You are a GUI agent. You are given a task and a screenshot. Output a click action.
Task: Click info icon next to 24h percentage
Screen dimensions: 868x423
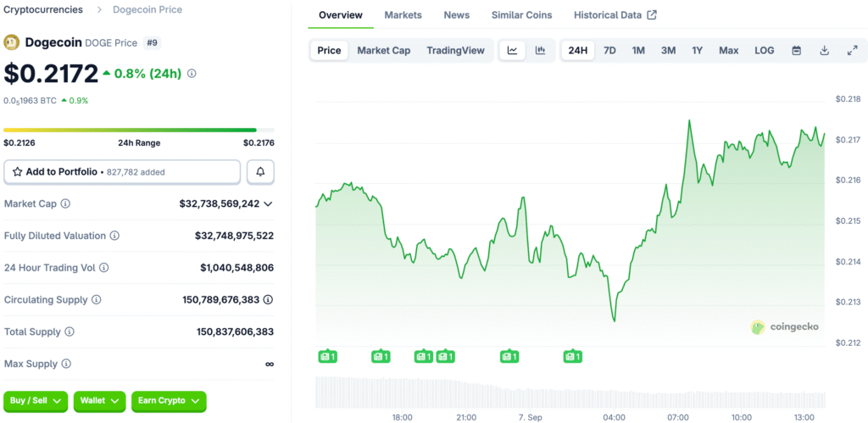(x=192, y=73)
